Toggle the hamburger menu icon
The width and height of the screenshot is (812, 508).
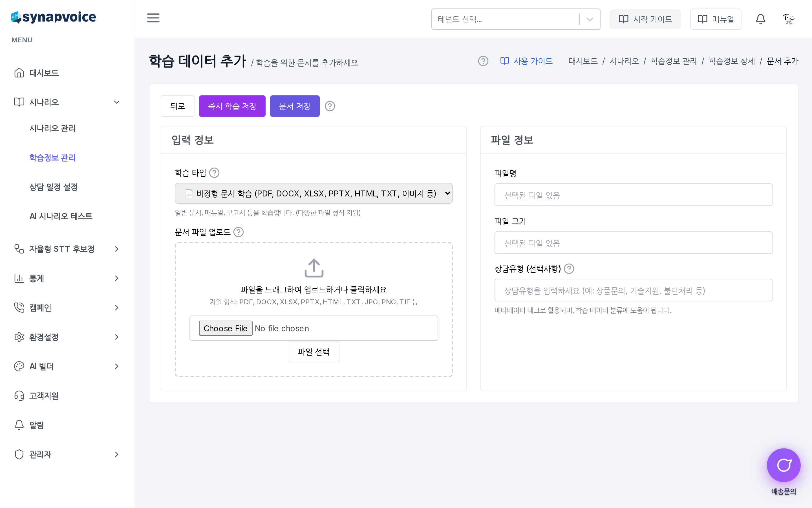point(153,18)
